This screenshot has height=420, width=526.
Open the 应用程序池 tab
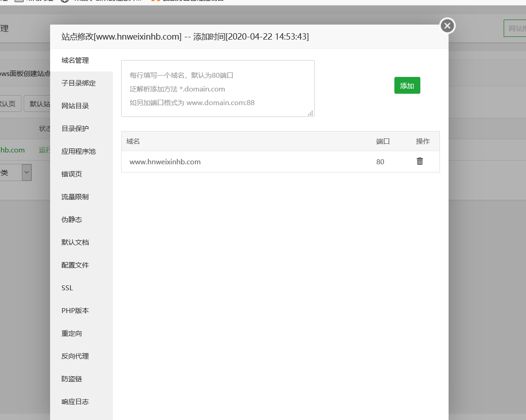[x=82, y=151]
